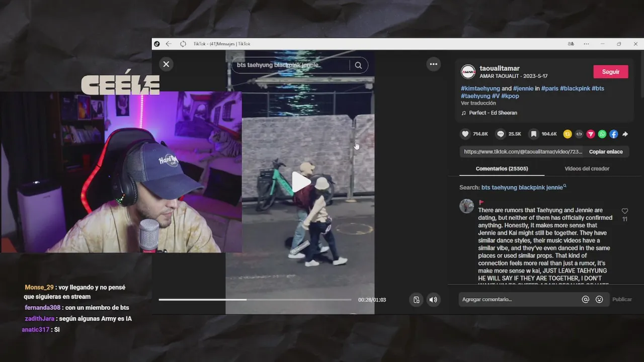The width and height of the screenshot is (644, 362).
Task: Click the comments bubble icon
Action: 501,134
